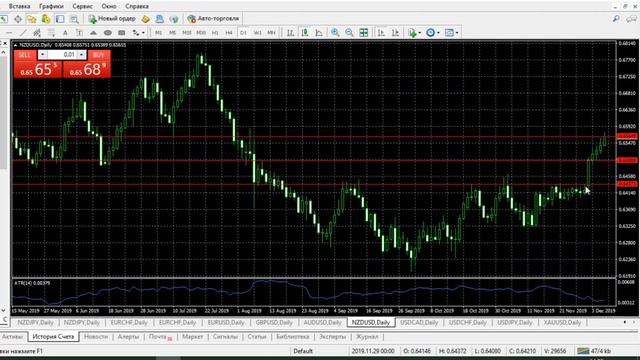The width and height of the screenshot is (640, 360).
Task: Click connection status bars icon 47/4 kb
Action: point(583,351)
